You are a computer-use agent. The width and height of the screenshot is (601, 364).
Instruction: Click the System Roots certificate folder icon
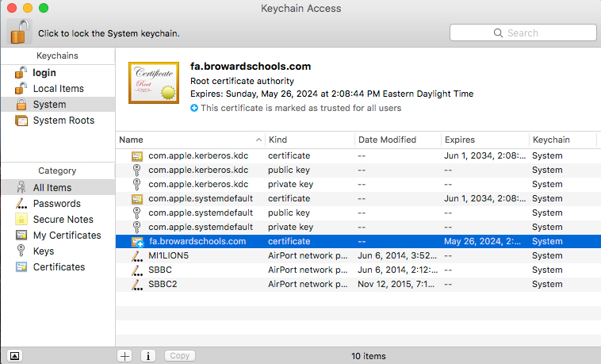coord(21,120)
